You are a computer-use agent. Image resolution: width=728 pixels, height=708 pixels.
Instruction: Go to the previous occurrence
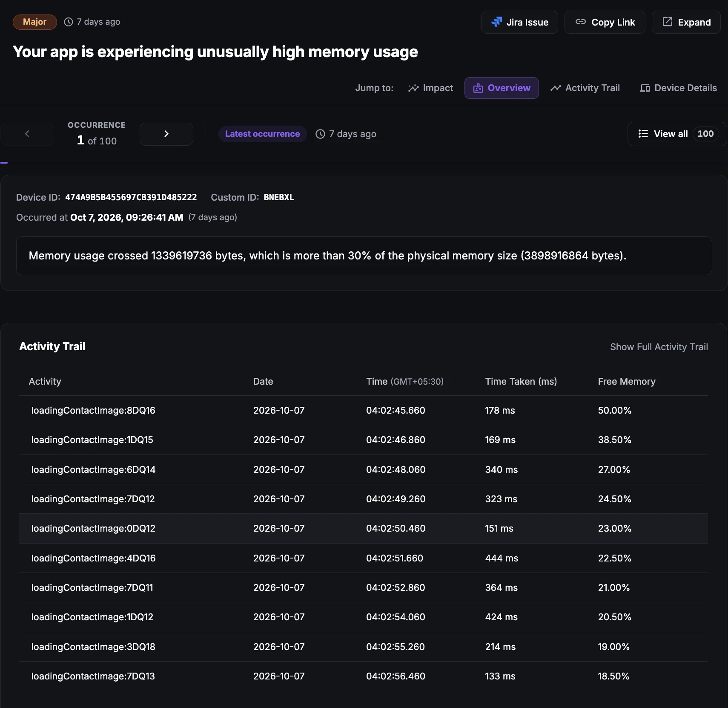27,134
